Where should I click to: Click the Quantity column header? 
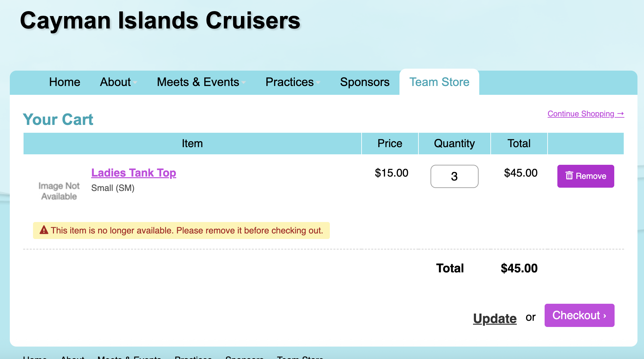(x=454, y=144)
